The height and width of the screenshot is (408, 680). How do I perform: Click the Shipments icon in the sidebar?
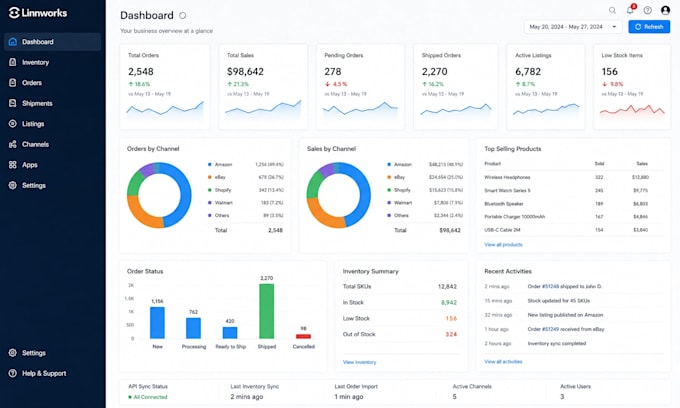[13, 103]
